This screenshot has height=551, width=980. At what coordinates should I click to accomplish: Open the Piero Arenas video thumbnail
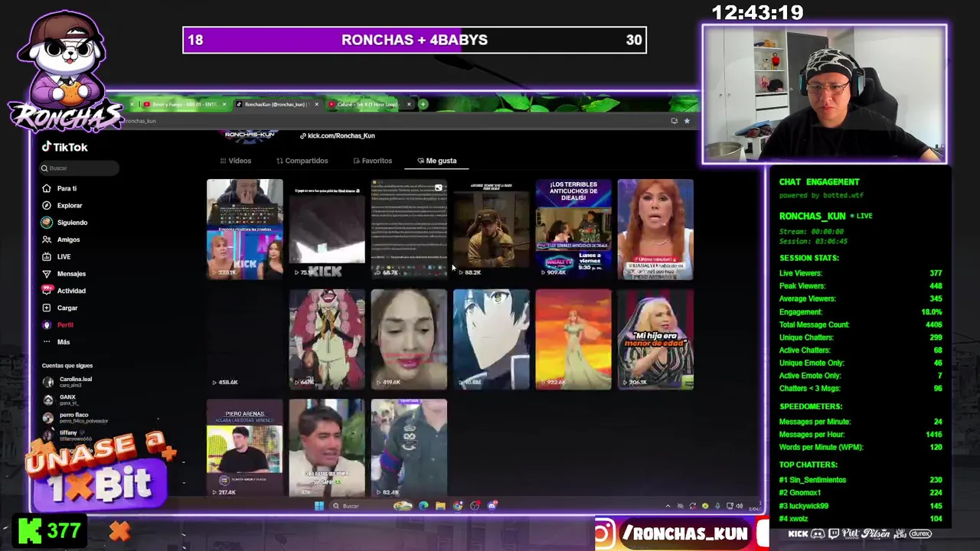tap(244, 448)
